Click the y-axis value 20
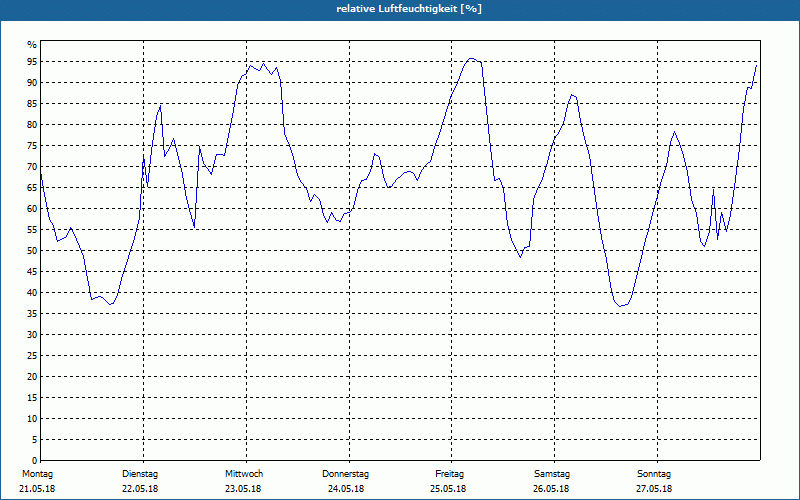 coord(32,377)
